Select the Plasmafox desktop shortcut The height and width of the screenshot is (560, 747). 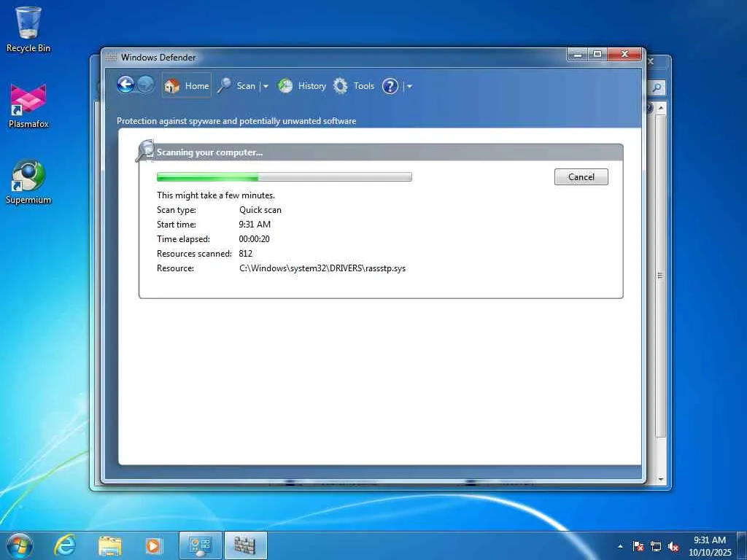pyautogui.click(x=28, y=106)
